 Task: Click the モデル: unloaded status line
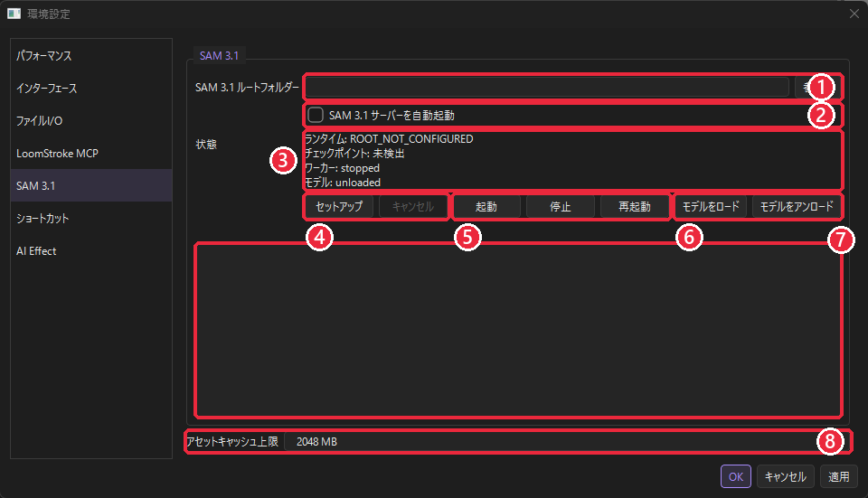pos(343,183)
